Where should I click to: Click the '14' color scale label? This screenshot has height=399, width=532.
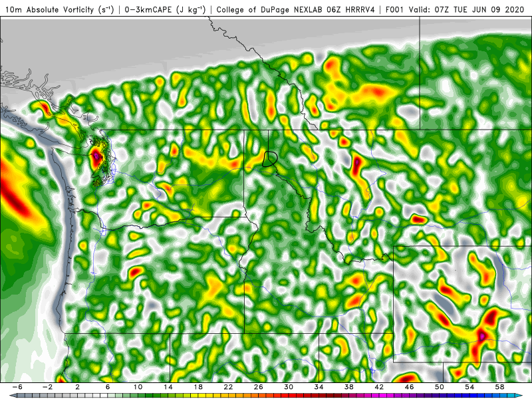(x=168, y=387)
